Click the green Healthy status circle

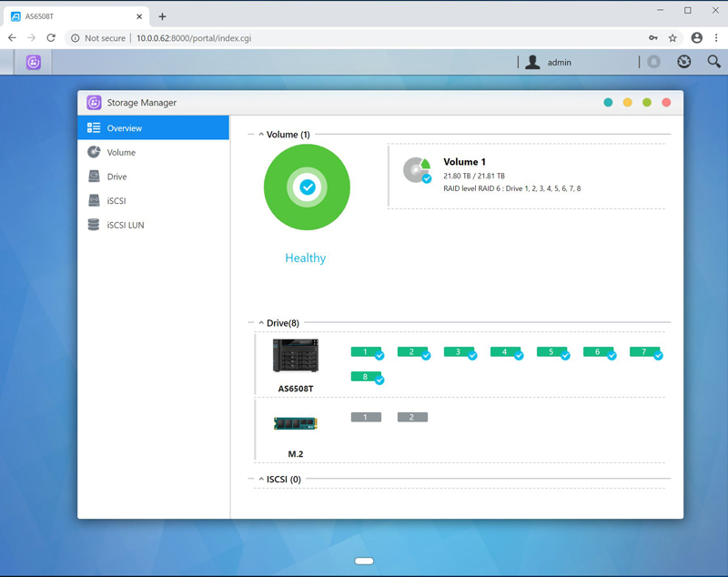point(307,187)
